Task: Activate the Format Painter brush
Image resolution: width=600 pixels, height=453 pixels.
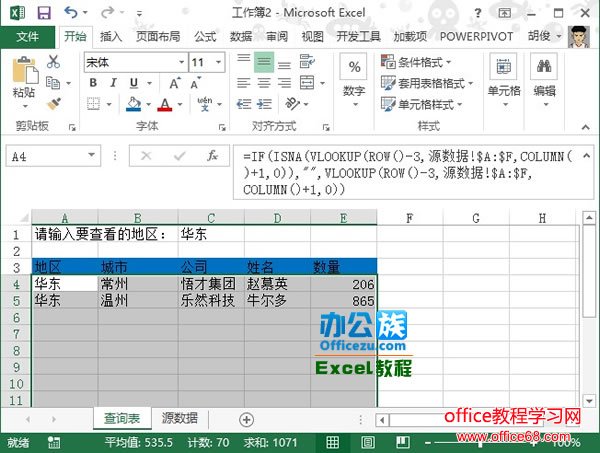Action: [54, 104]
